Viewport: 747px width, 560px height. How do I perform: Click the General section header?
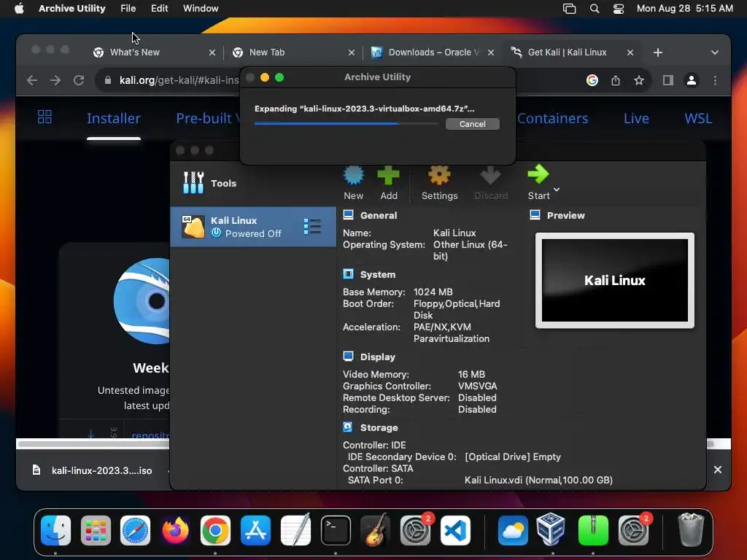(379, 215)
